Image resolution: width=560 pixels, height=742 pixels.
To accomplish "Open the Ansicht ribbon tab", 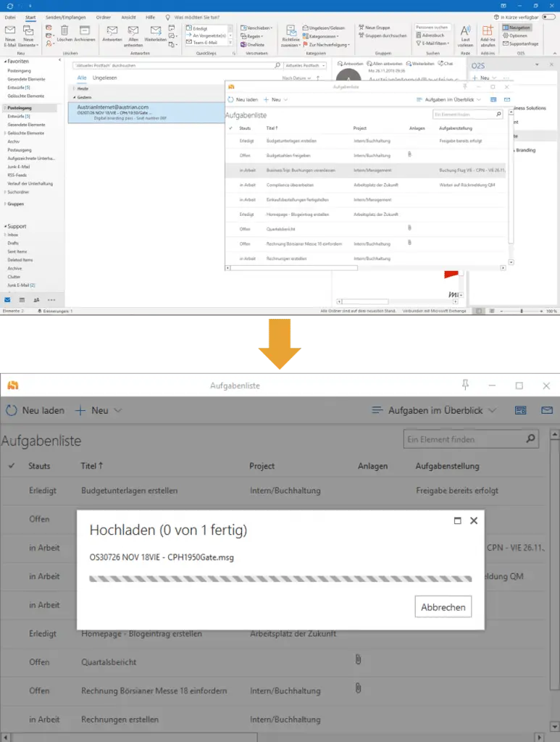I will tap(128, 17).
